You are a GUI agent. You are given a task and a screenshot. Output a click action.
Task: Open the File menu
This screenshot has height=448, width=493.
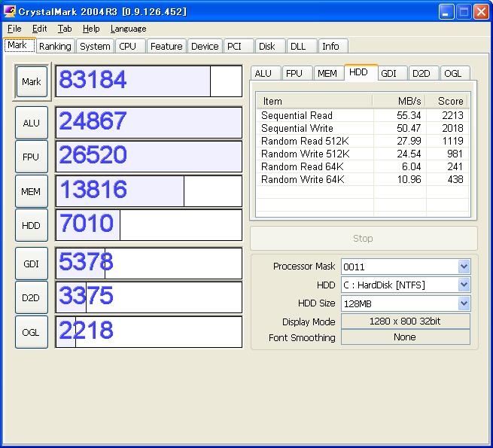point(14,29)
